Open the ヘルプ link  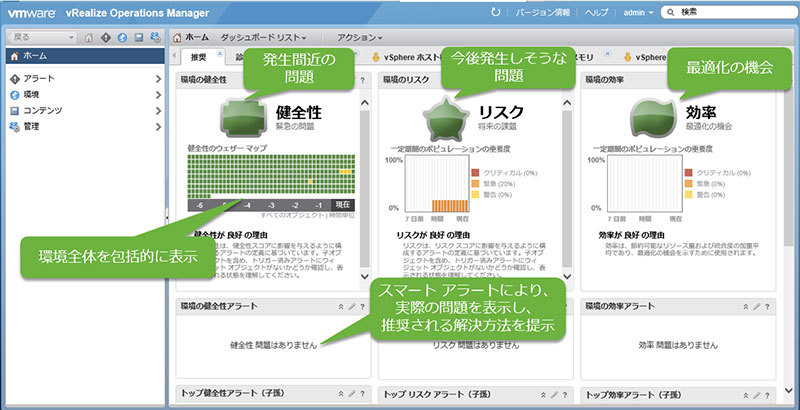pos(596,13)
